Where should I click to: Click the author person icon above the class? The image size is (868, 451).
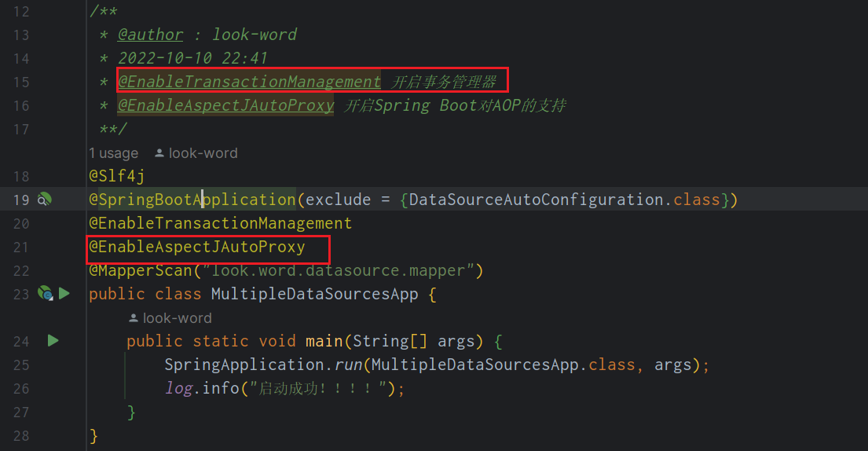coord(159,153)
